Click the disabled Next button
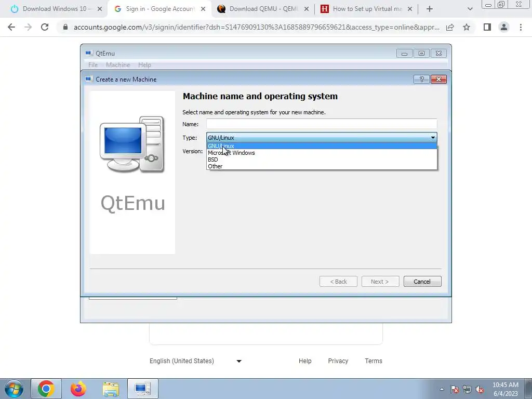 click(x=380, y=281)
